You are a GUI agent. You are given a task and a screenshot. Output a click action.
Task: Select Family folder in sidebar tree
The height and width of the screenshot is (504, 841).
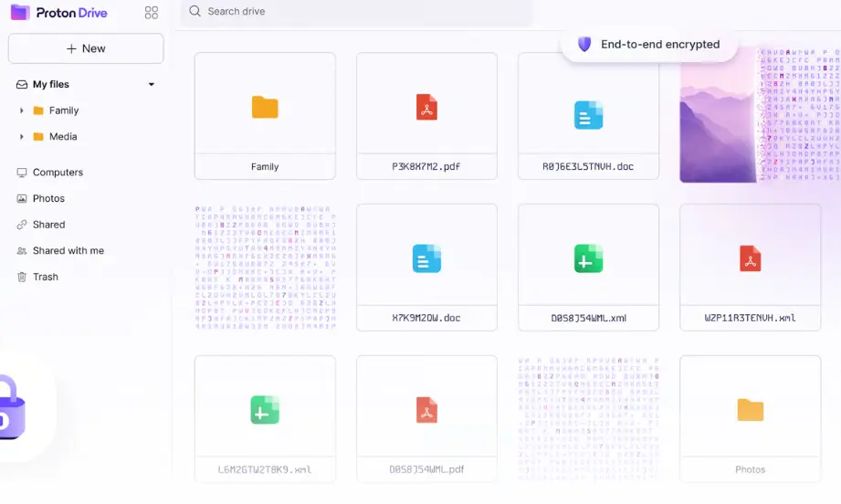[64, 110]
